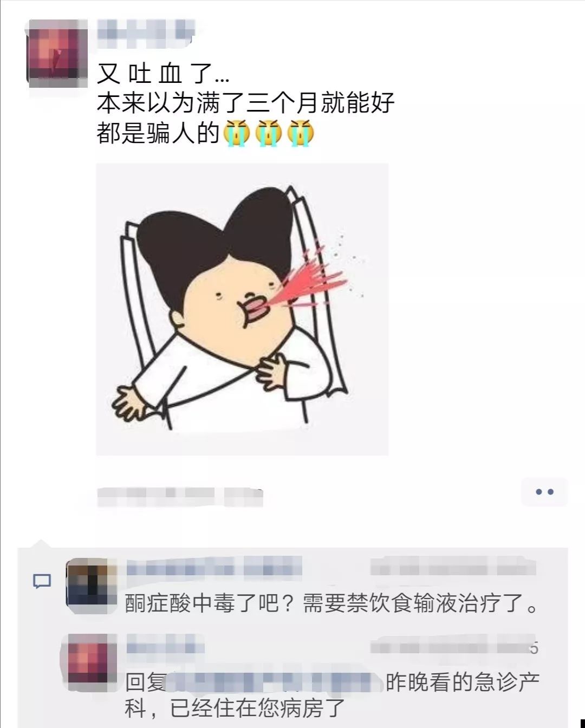Tap the first crying emoji after "都是骗人的"
Image resolution: width=585 pixels, height=728 pixels.
(237, 132)
